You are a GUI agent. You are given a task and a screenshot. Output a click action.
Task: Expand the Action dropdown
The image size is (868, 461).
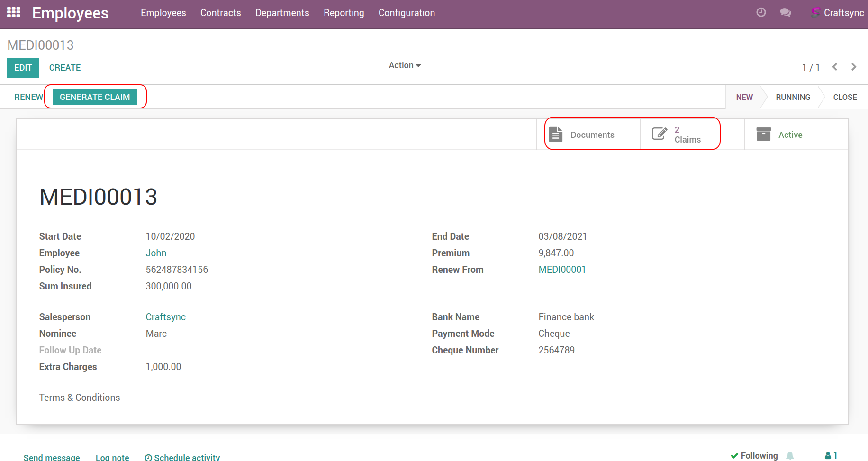click(405, 65)
